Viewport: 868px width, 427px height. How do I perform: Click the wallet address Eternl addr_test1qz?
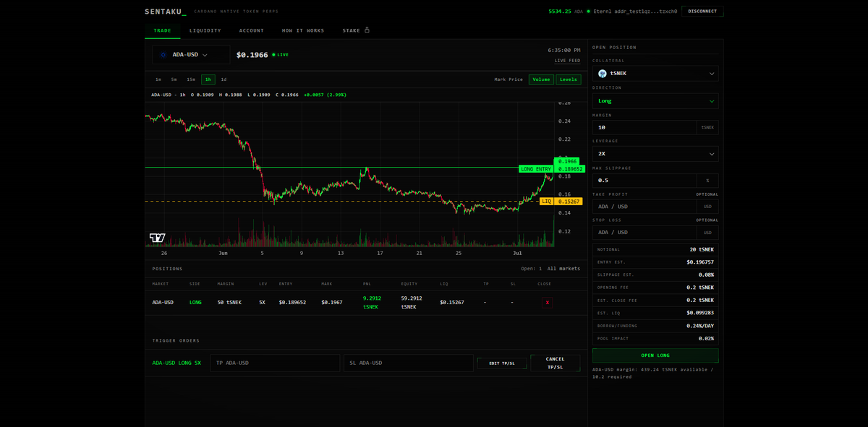pyautogui.click(x=634, y=12)
